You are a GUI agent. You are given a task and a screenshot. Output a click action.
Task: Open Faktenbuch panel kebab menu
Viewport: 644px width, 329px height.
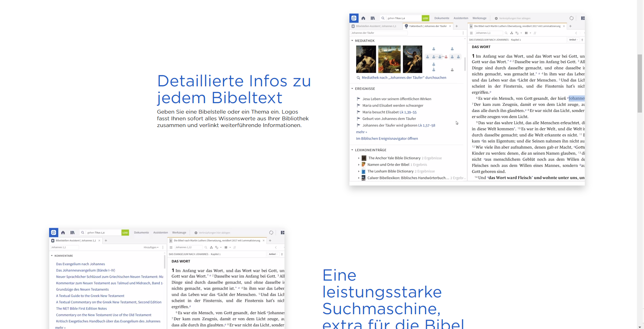463,33
